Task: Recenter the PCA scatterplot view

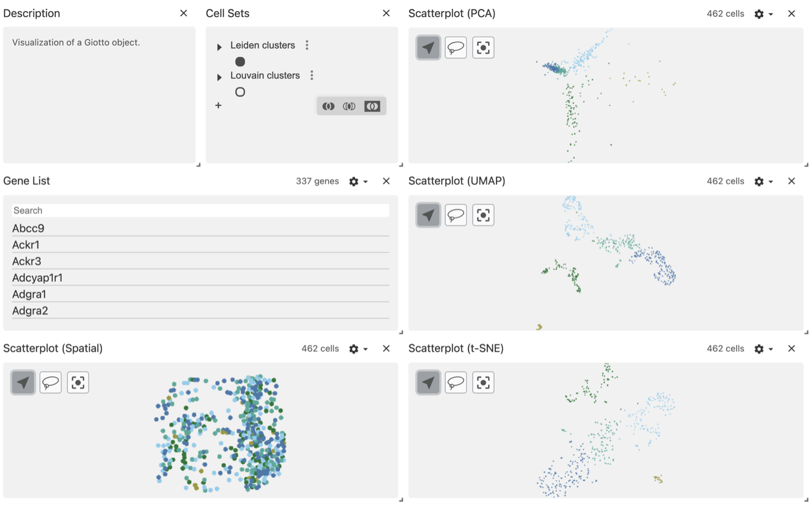Action: (x=483, y=48)
